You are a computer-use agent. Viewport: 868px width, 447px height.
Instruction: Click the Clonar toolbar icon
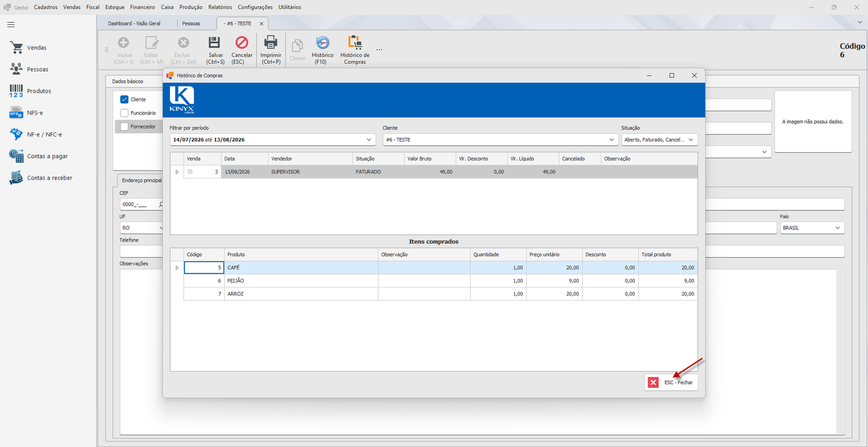click(x=297, y=46)
